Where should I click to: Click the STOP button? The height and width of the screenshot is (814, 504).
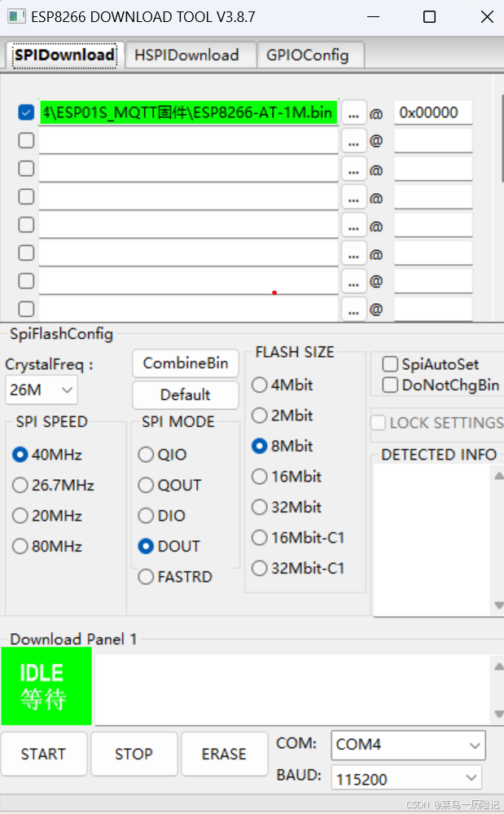point(134,754)
